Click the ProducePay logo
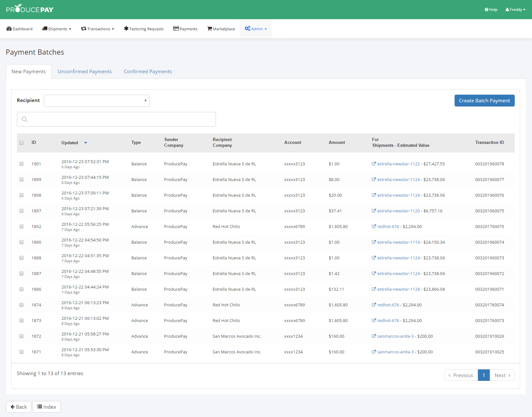 click(30, 9)
